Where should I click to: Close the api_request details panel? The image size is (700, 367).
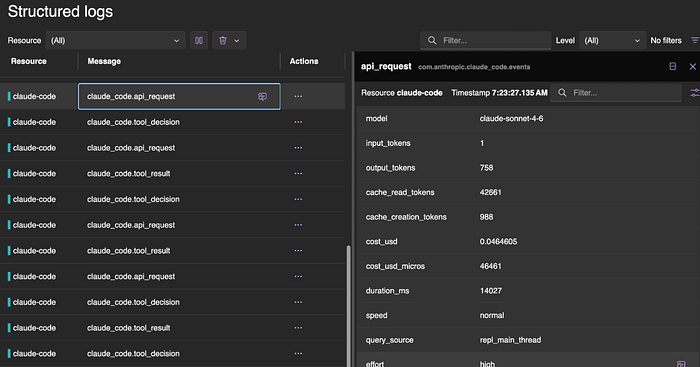692,67
